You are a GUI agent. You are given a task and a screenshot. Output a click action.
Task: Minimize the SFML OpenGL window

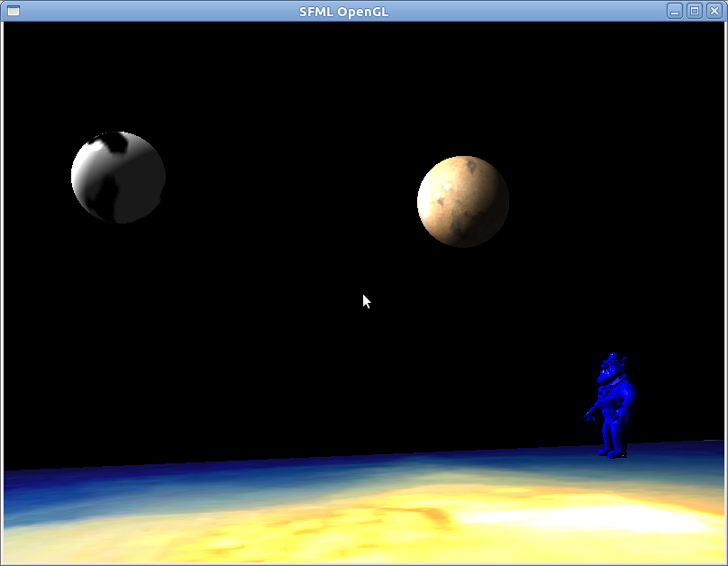[675, 11]
